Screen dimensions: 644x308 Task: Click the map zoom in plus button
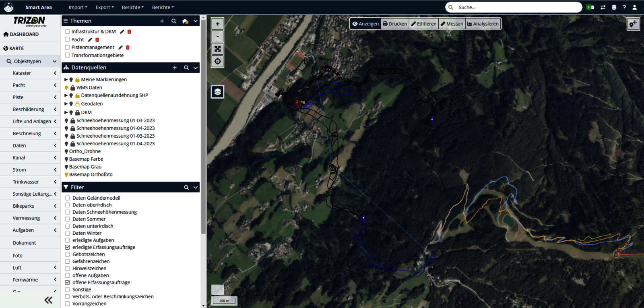(217, 24)
